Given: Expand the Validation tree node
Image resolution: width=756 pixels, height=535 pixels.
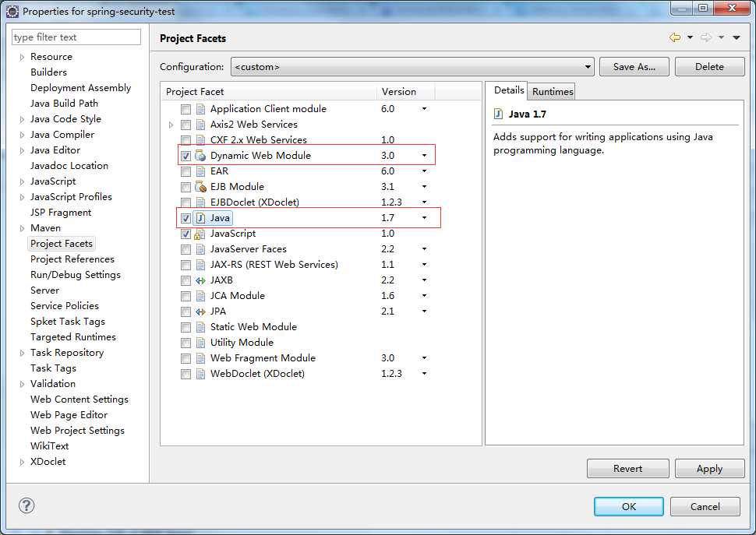Looking at the screenshot, I should (x=22, y=384).
